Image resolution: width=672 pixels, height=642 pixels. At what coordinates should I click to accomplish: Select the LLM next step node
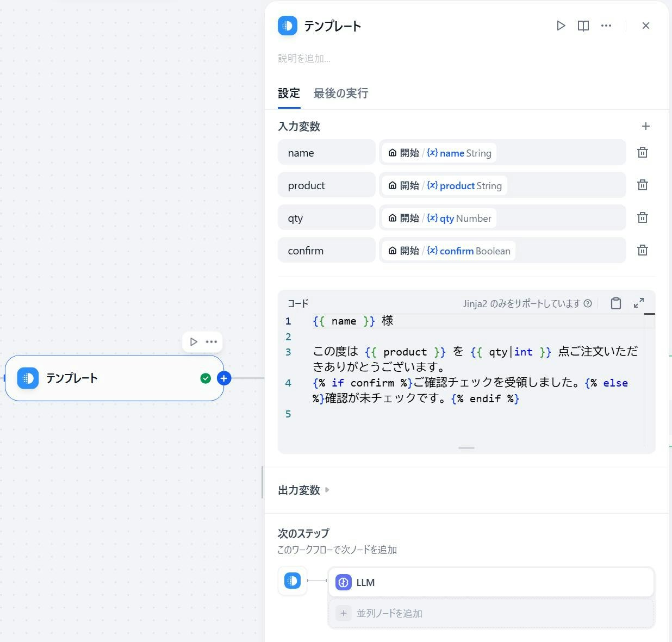pyautogui.click(x=491, y=583)
